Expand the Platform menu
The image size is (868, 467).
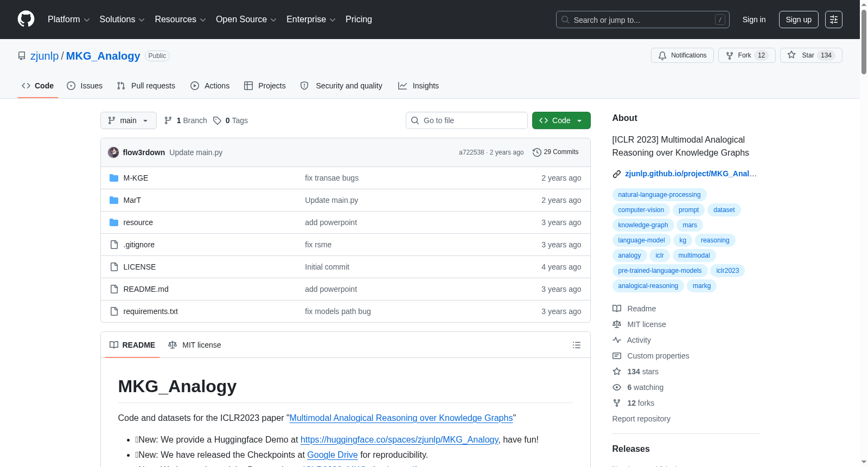(68, 20)
